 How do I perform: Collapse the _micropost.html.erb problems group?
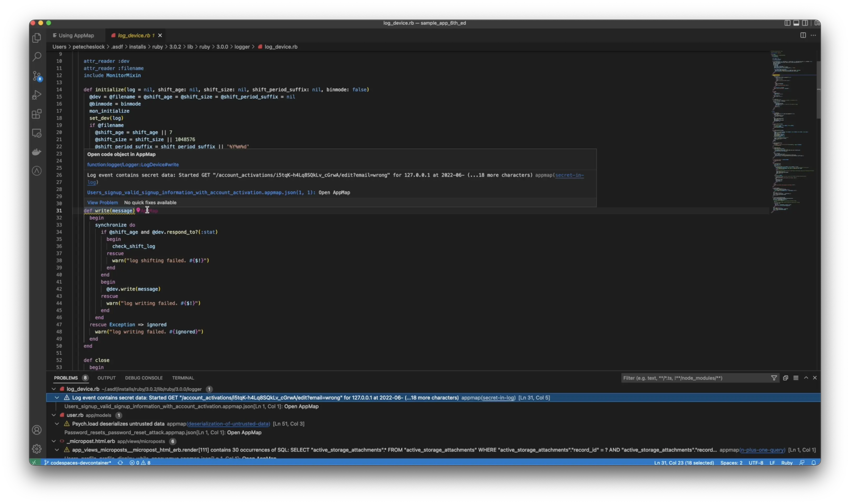click(x=54, y=441)
